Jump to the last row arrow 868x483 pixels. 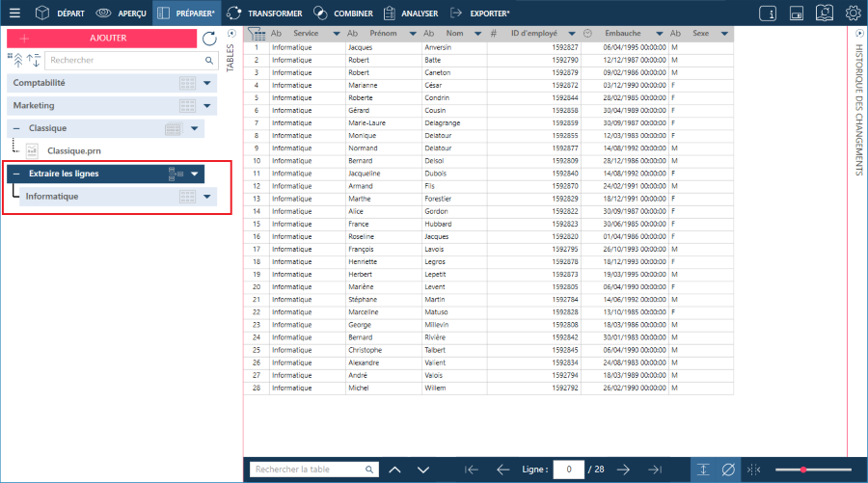click(x=654, y=470)
